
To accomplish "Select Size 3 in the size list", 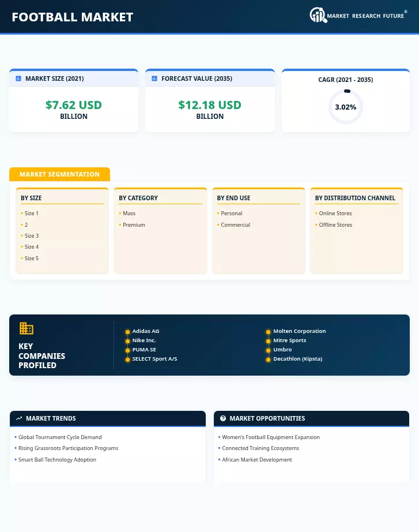I will coord(32,235).
